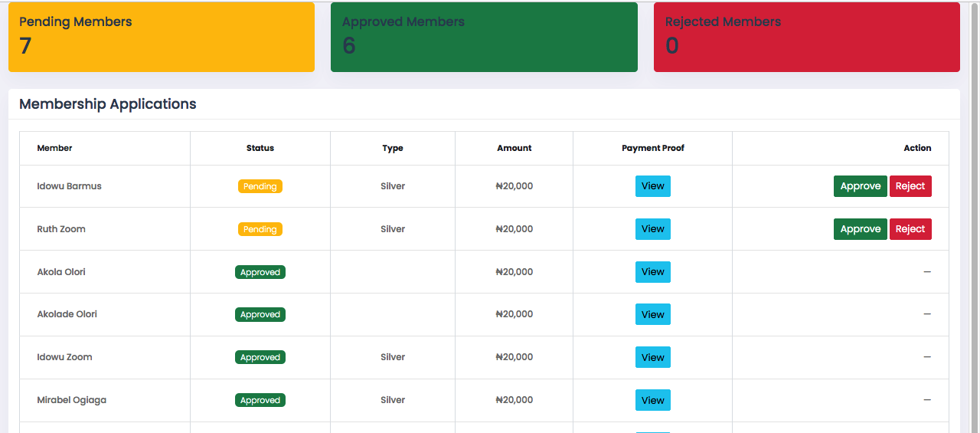Viewport: 980px width, 433px height.
Task: View Mirabel Ogiaga's payment proof
Action: point(652,400)
